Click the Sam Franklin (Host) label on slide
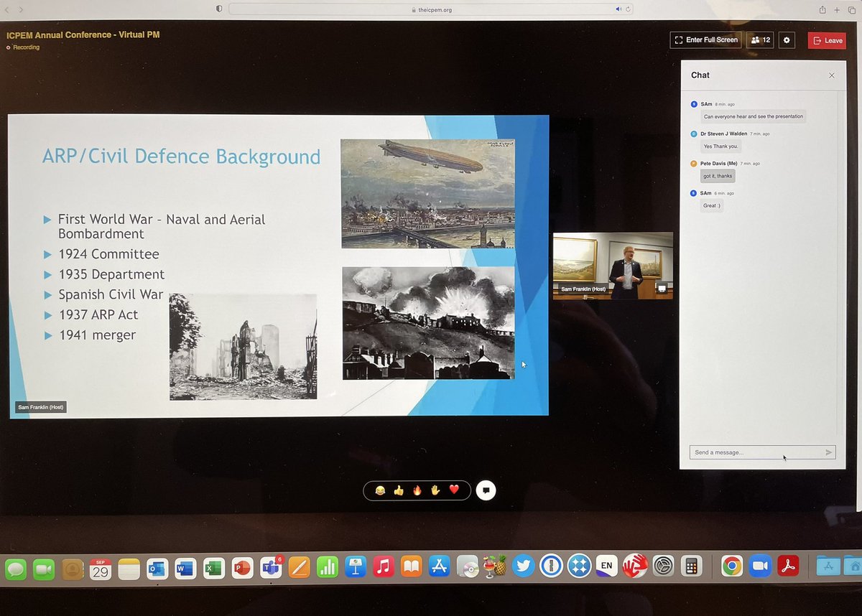 coord(41,408)
